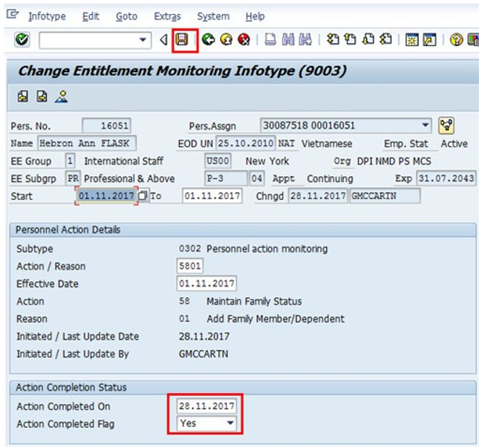This screenshot has height=448, width=479.
Task: Click the previous record icon below title
Action: coord(23,97)
